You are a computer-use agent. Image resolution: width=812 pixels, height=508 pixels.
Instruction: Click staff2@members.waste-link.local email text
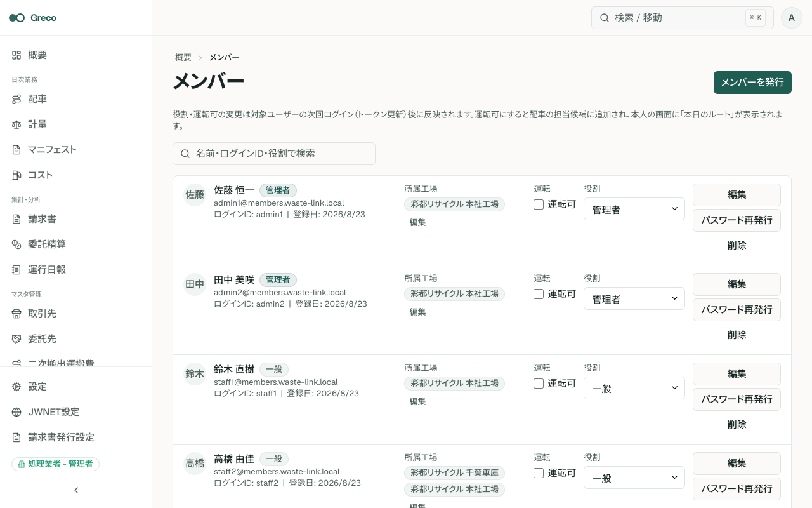277,472
